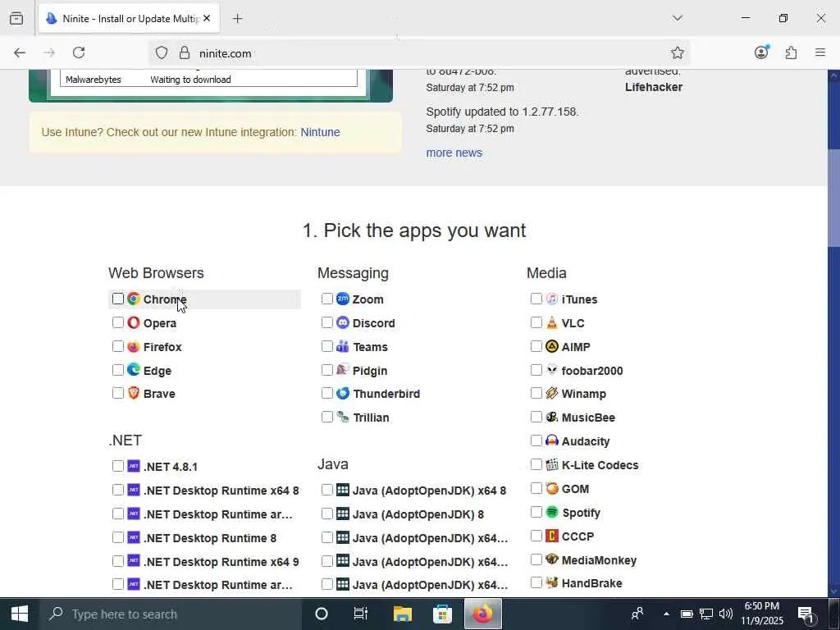Tick the Chrome checkbox
Image resolution: width=840 pixels, height=630 pixels.
[x=118, y=299]
